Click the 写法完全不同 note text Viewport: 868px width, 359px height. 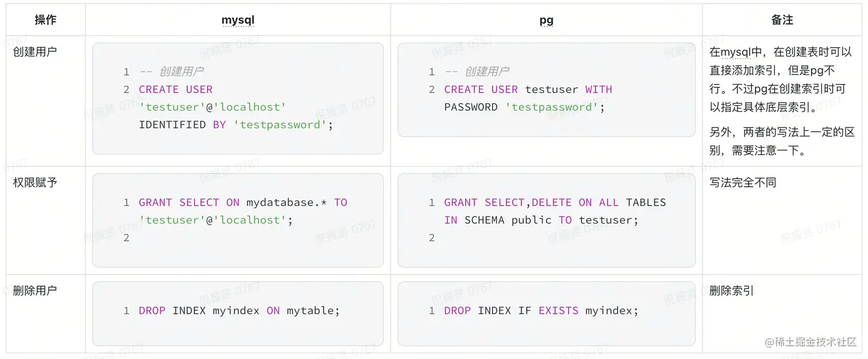point(743,183)
